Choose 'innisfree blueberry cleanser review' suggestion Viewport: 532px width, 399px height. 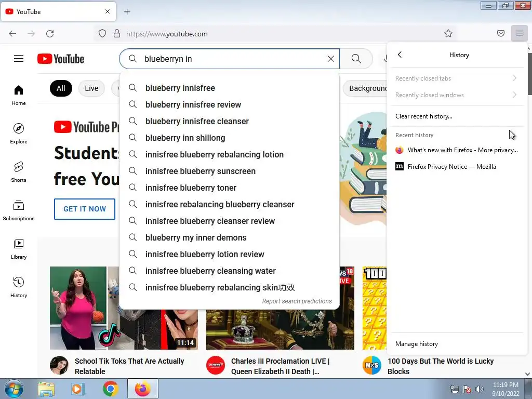click(x=229, y=221)
